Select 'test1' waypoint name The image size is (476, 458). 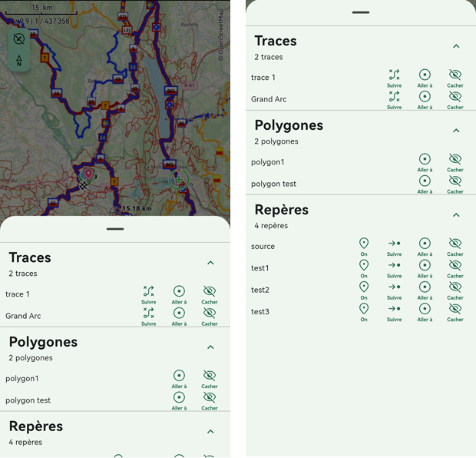[x=259, y=268]
